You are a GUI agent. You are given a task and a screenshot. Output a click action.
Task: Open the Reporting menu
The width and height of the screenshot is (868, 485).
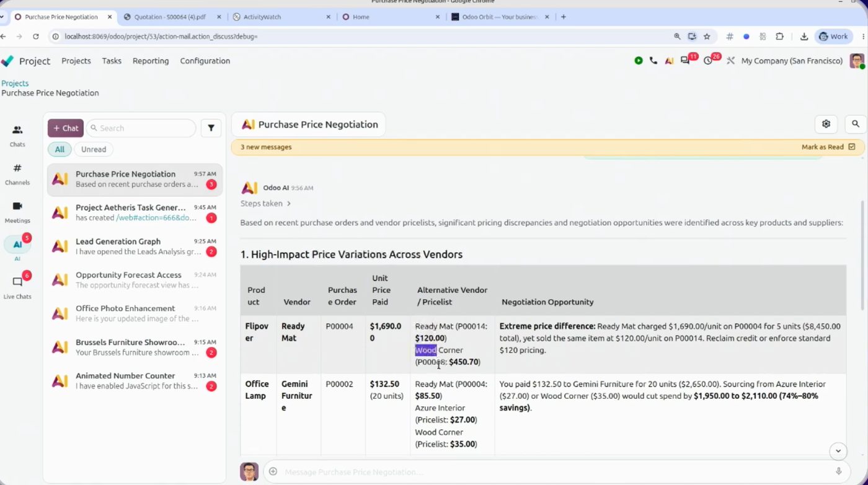151,61
